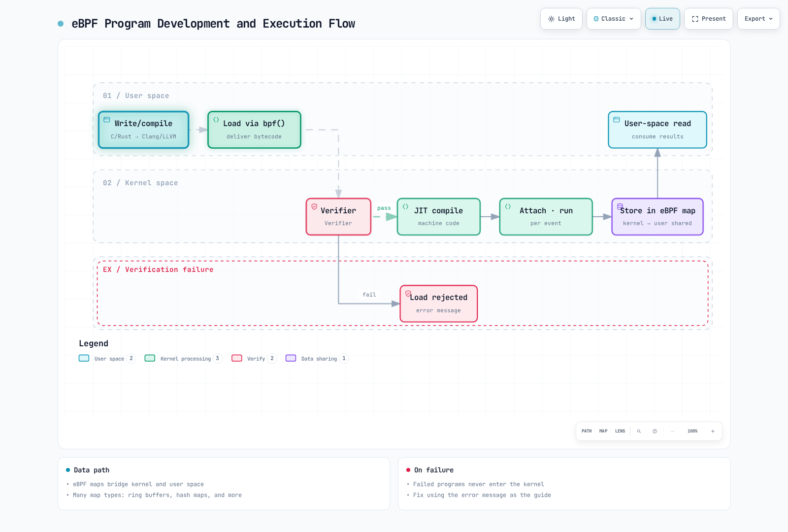Click the code brackets icon on Load via bpf()
This screenshot has width=788, height=532.
pos(216,120)
